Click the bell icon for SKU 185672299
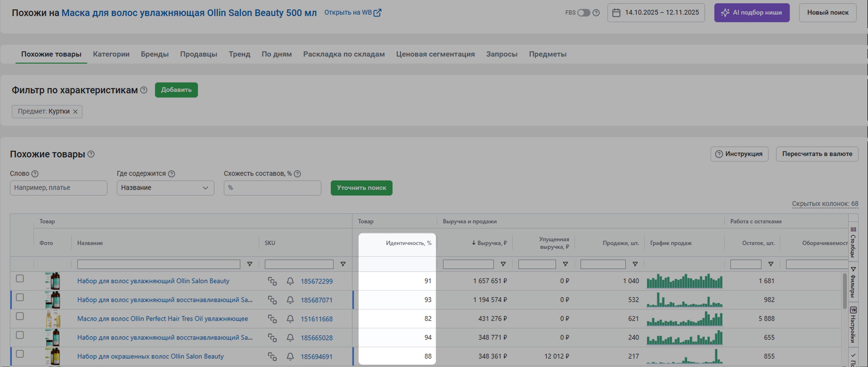 pyautogui.click(x=290, y=281)
